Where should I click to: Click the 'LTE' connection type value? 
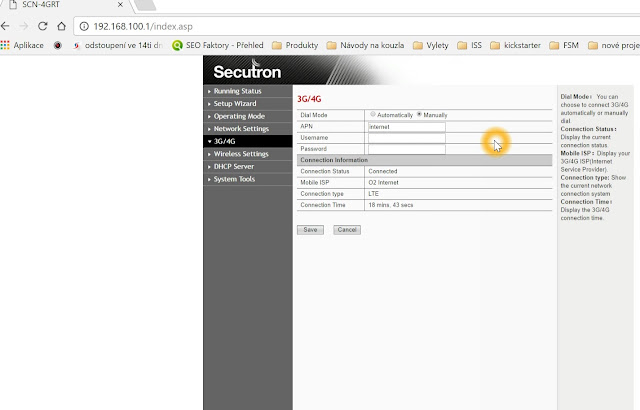(373, 194)
